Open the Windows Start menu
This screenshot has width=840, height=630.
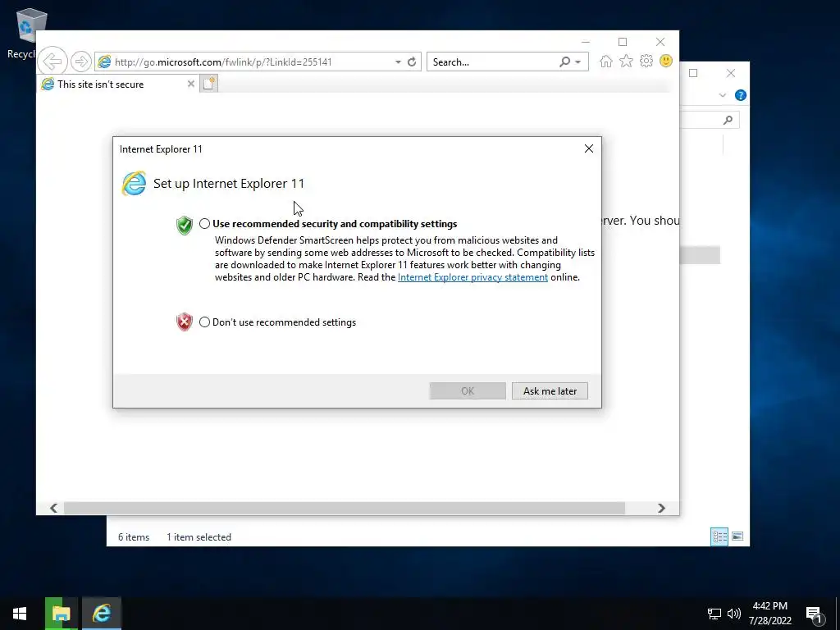click(20, 614)
